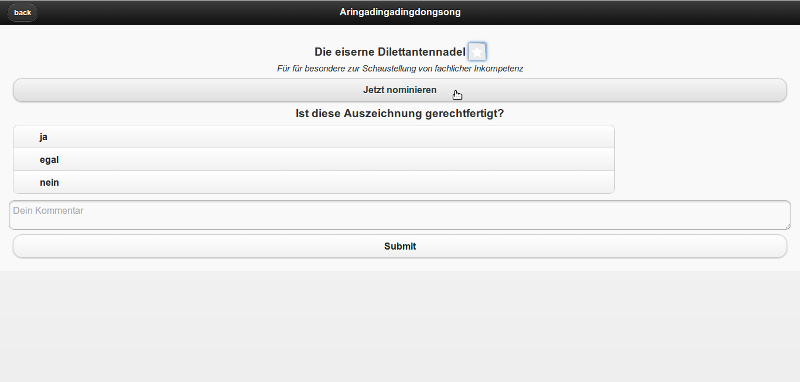800x382 pixels.
Task: Click the italic award description subtitle
Action: (400, 68)
